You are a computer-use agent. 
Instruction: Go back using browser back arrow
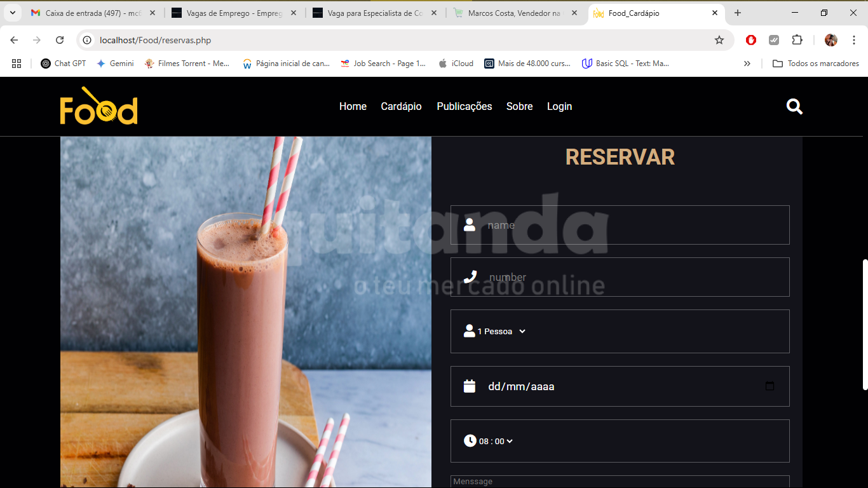pos(14,40)
